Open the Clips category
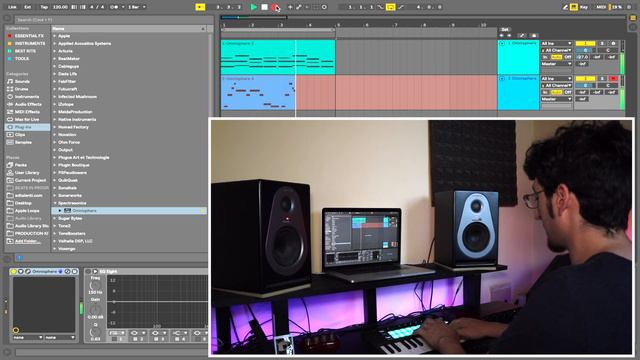 point(20,135)
